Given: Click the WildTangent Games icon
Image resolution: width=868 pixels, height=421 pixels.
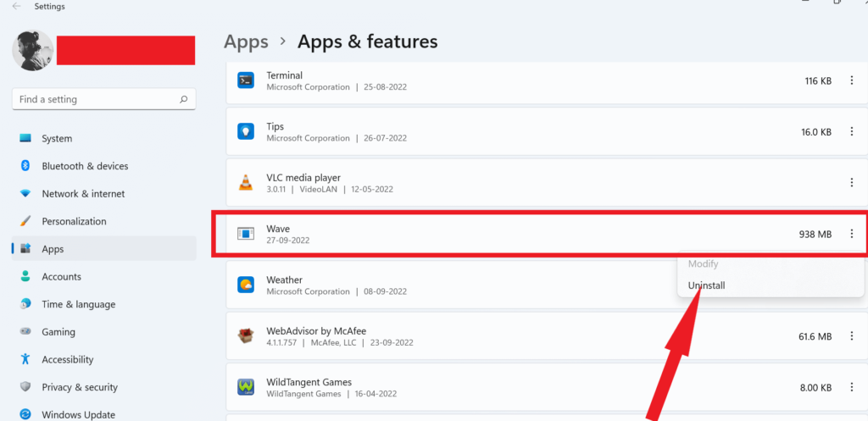Looking at the screenshot, I should pyautogui.click(x=246, y=387).
